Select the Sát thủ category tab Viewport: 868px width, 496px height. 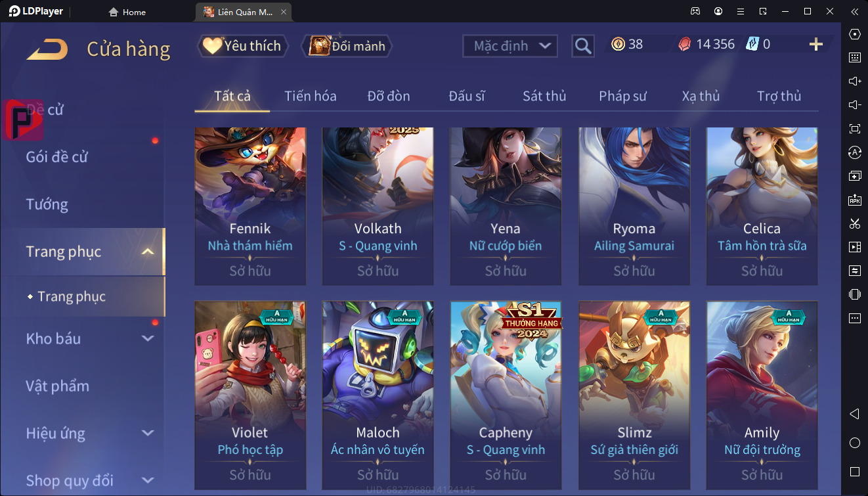[x=544, y=96]
